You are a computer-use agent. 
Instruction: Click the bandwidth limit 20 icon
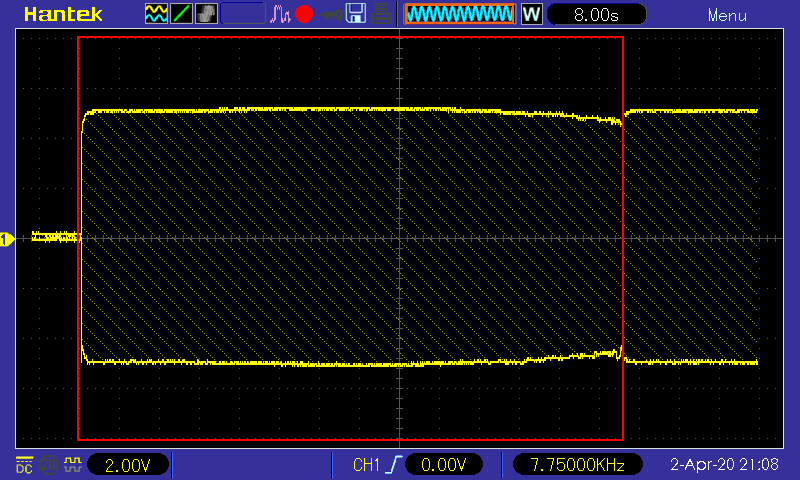(48, 465)
